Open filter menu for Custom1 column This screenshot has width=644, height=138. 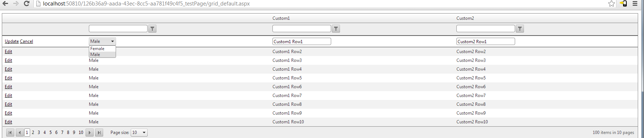pyautogui.click(x=336, y=29)
